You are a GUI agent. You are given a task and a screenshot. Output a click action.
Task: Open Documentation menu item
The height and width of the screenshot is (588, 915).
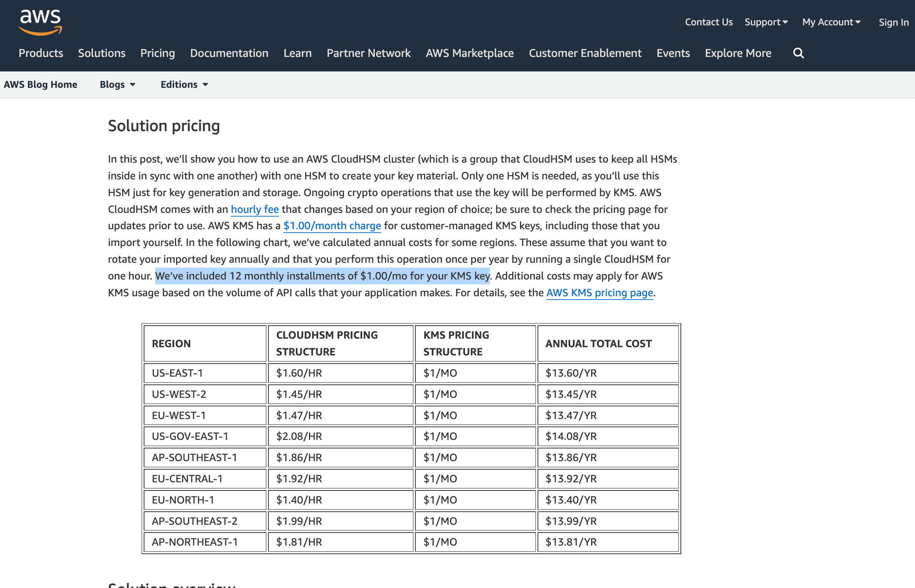click(229, 53)
